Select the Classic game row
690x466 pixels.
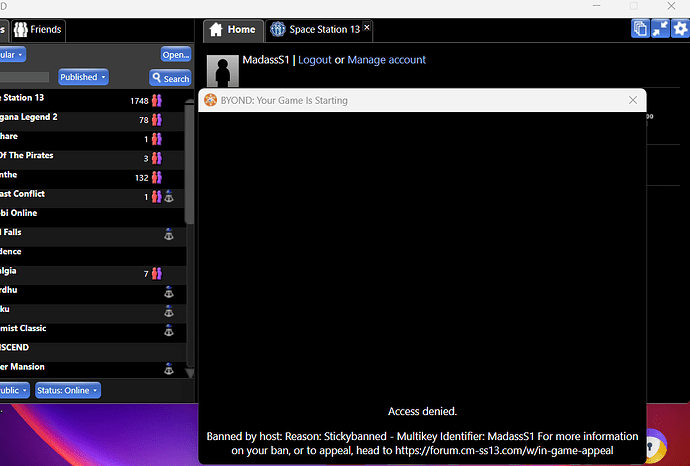[92, 331]
